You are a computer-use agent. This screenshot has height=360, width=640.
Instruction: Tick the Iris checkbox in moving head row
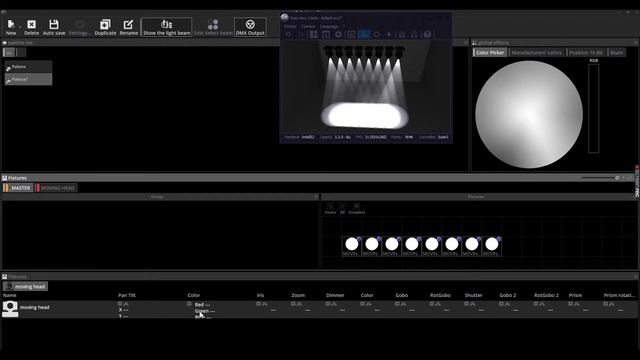(x=258, y=304)
